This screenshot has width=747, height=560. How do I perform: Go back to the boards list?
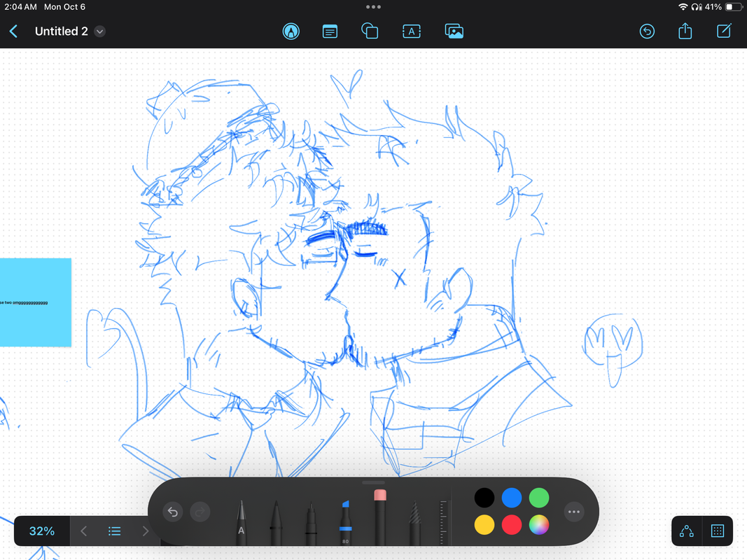[14, 31]
